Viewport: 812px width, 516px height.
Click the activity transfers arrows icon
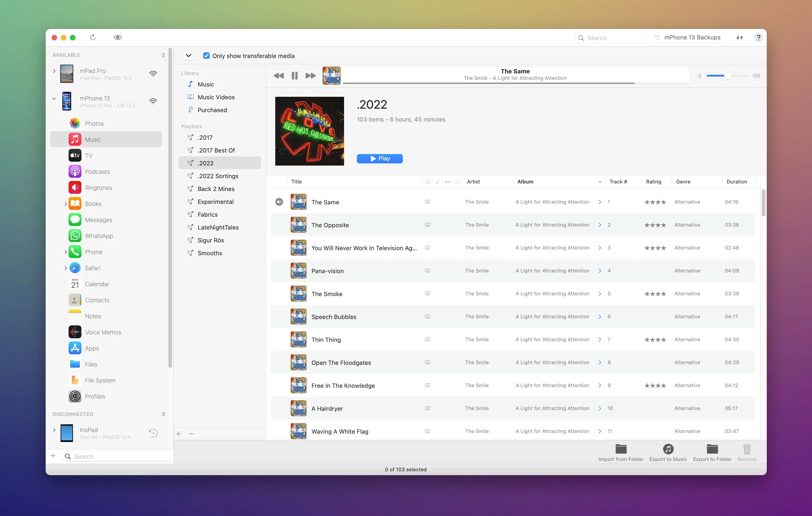[x=740, y=38]
